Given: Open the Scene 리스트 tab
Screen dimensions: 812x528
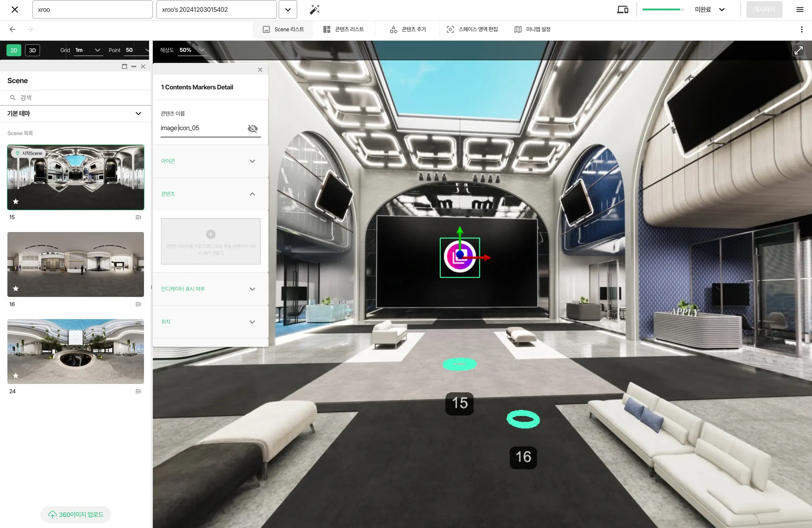Looking at the screenshot, I should tap(283, 29).
